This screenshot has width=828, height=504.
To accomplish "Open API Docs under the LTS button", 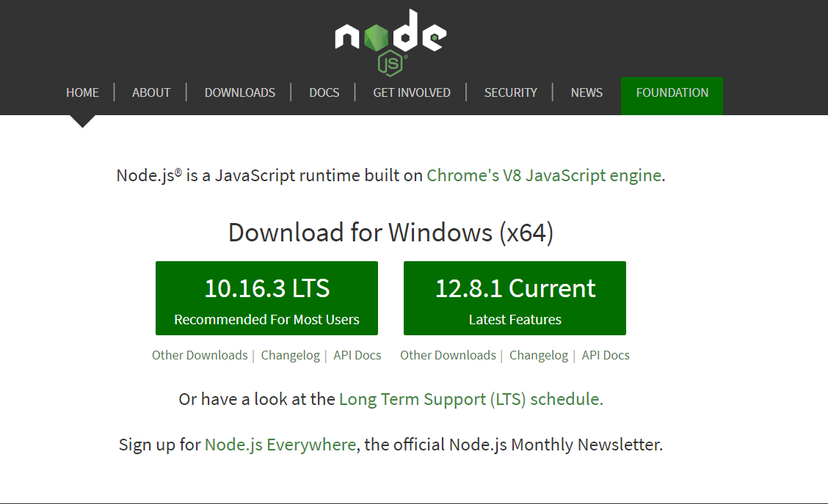I will [x=357, y=355].
